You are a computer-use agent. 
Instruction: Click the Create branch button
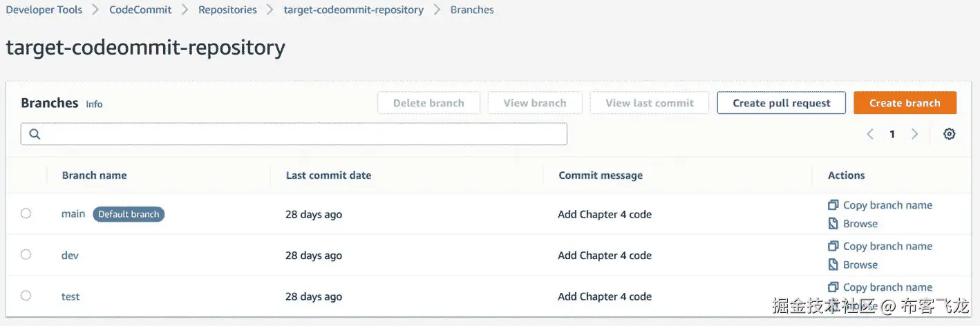[905, 103]
